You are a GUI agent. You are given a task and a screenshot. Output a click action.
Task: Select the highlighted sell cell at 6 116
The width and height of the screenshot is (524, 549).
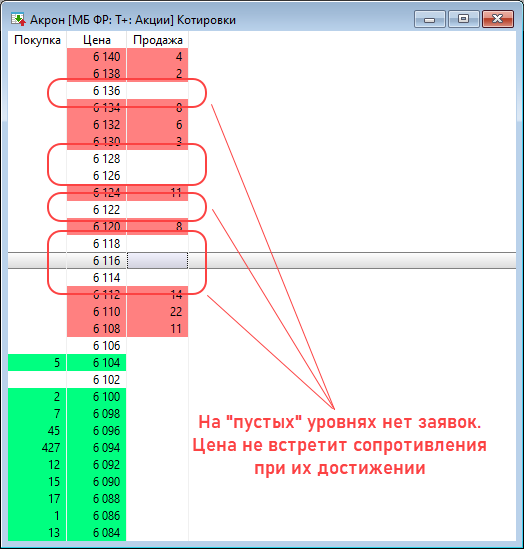(x=158, y=260)
